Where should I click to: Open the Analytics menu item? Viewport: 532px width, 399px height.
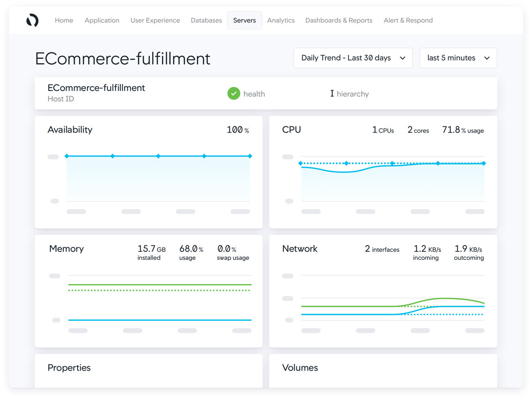(281, 20)
